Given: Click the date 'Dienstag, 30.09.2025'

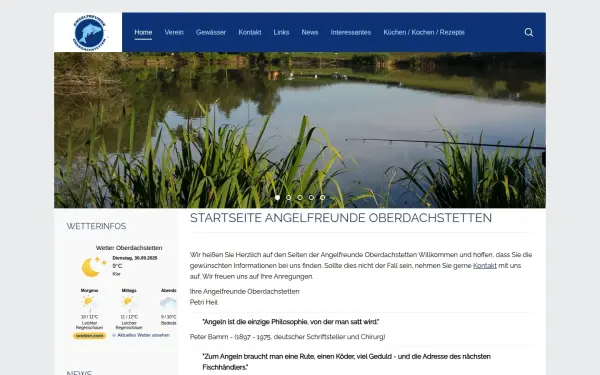Looking at the screenshot, I should point(135,258).
